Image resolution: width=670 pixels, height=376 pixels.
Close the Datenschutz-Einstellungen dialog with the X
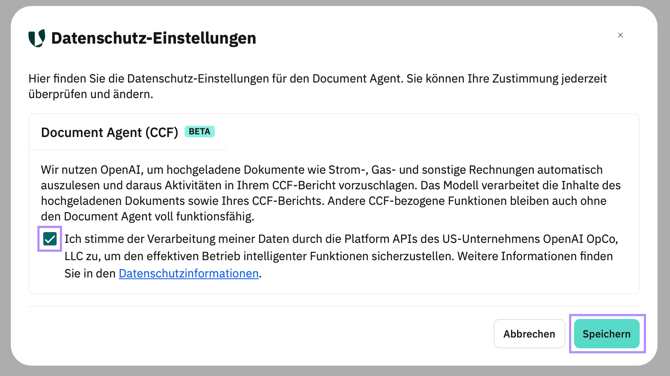pos(620,35)
